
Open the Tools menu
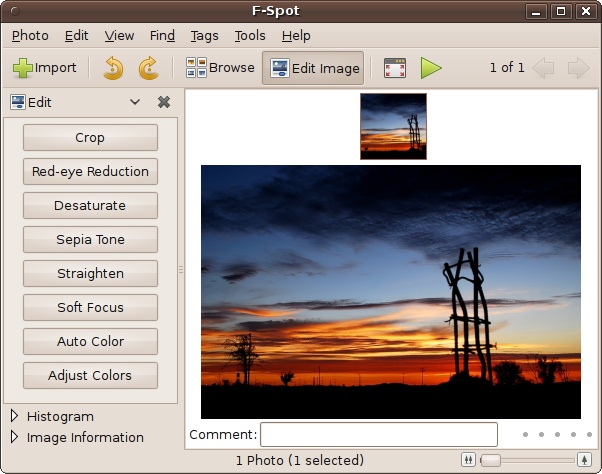(250, 36)
